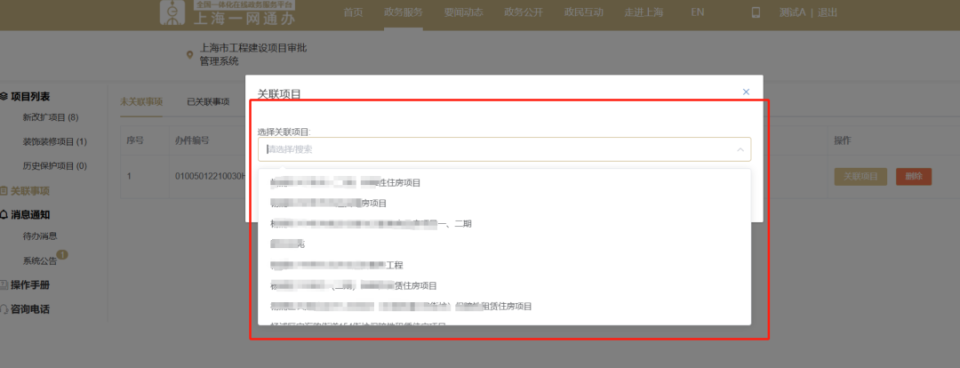This screenshot has height=368, width=960.
Task: Select the option ending in 一、二期
Action: 504,224
